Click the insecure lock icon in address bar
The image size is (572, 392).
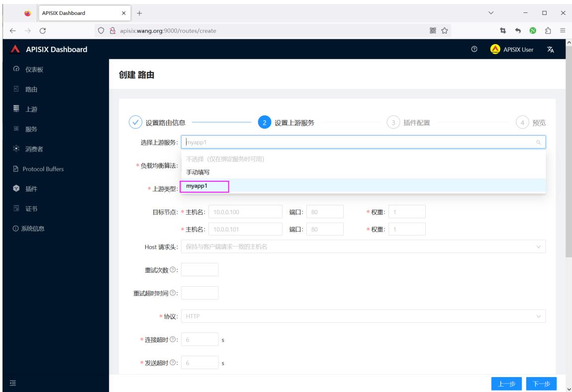tap(112, 31)
